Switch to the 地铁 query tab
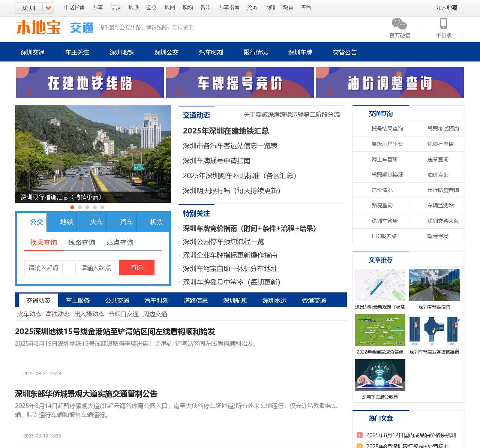 pyautogui.click(x=66, y=222)
